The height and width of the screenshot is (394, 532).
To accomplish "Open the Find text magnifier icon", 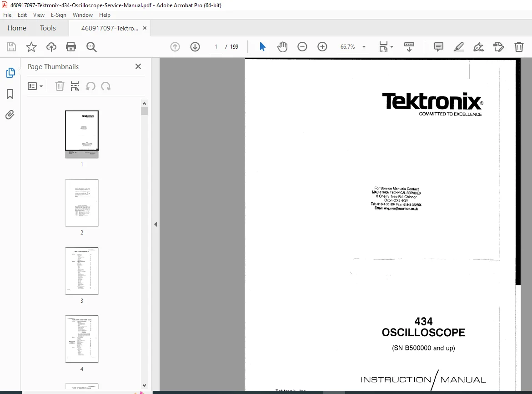I will pyautogui.click(x=91, y=47).
